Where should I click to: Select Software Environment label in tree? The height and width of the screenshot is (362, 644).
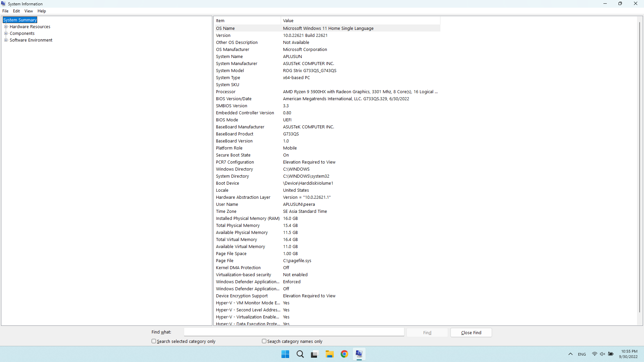[x=31, y=40]
